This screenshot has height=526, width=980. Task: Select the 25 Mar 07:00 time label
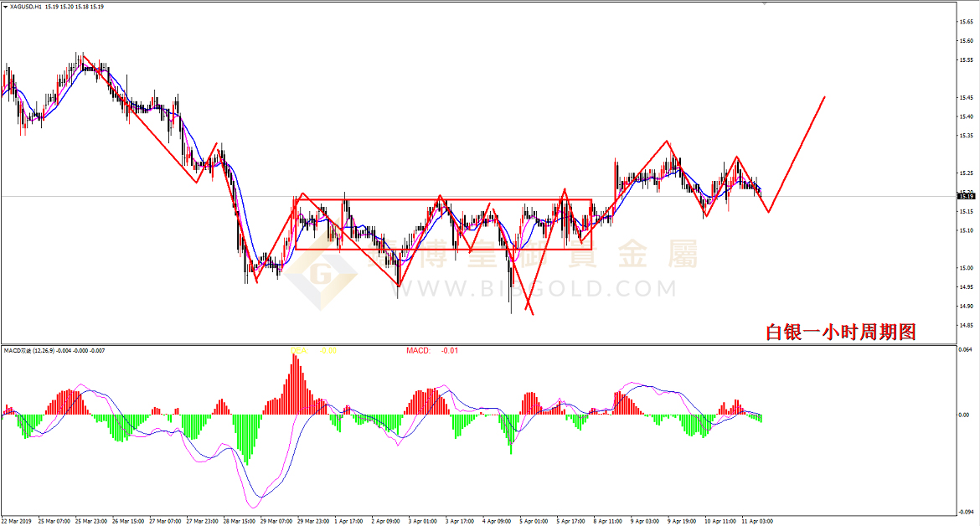click(x=54, y=521)
